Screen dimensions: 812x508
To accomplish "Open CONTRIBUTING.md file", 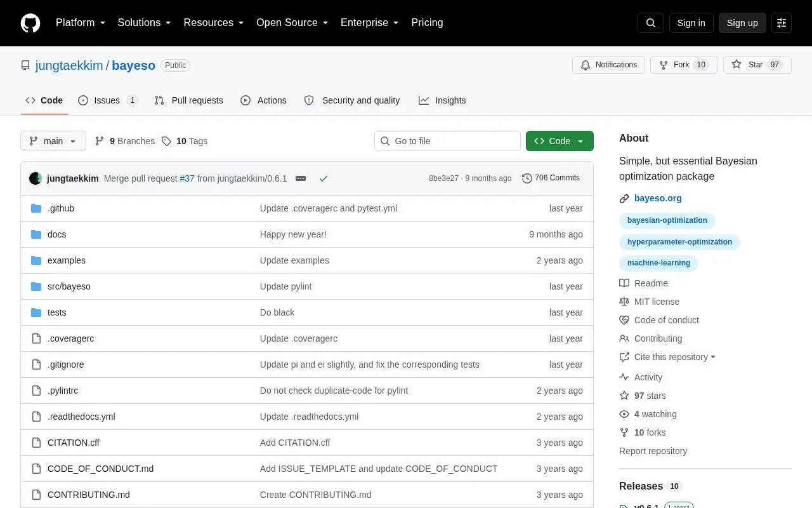I will coord(89,495).
